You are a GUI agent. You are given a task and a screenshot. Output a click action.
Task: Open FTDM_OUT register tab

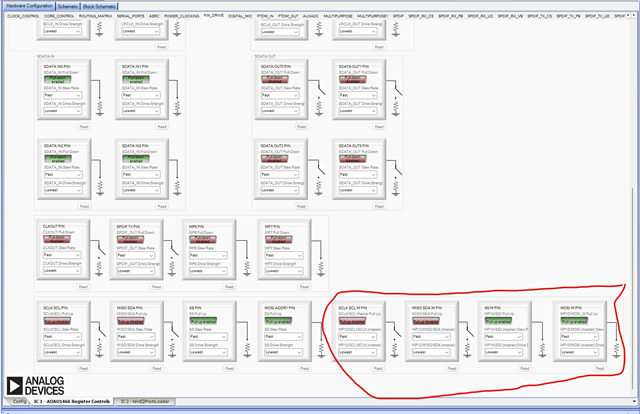288,16
